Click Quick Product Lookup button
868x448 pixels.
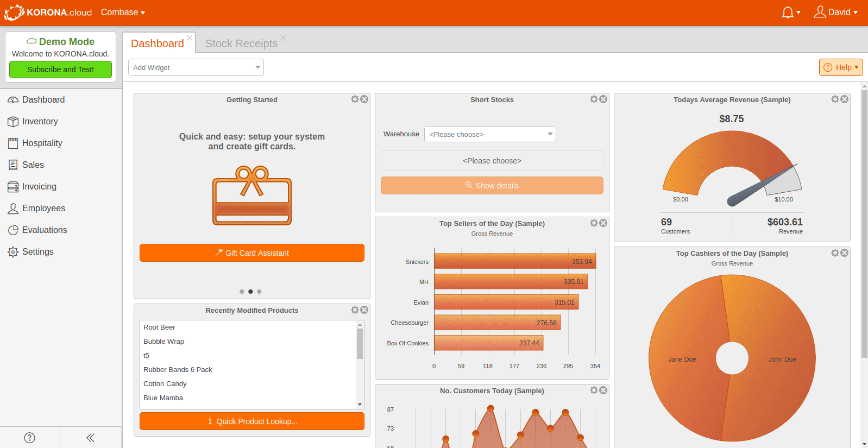pos(252,421)
